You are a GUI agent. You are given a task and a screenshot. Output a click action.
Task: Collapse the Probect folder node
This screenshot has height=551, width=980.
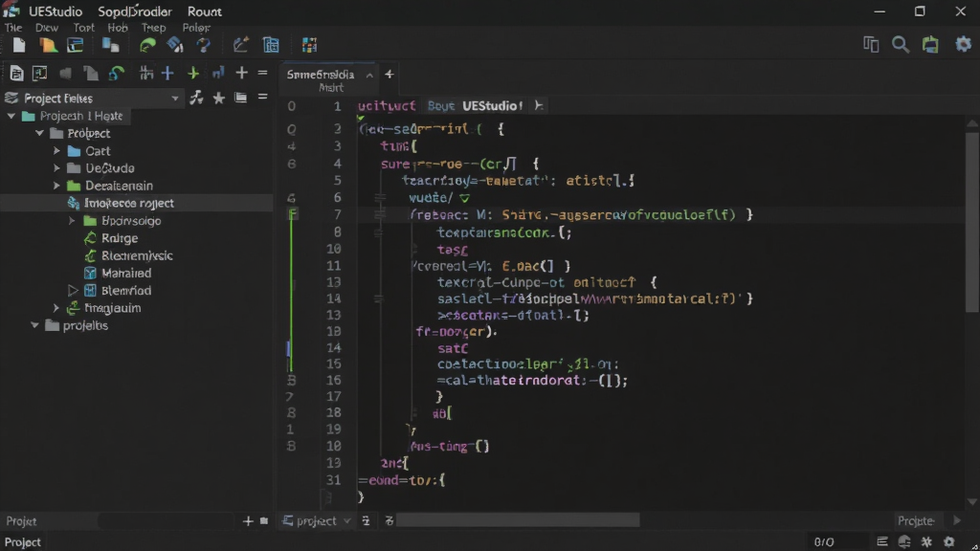pyautogui.click(x=40, y=133)
